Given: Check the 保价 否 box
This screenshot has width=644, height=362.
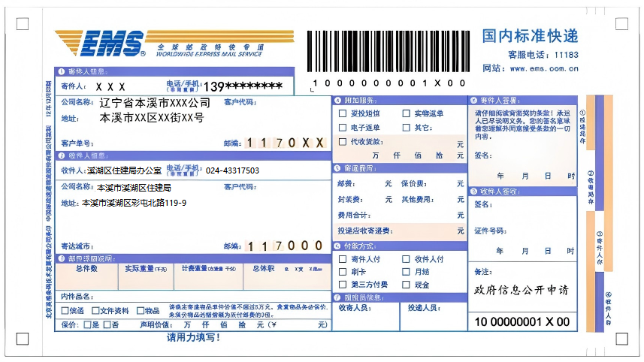Looking at the screenshot, I should [107, 324].
